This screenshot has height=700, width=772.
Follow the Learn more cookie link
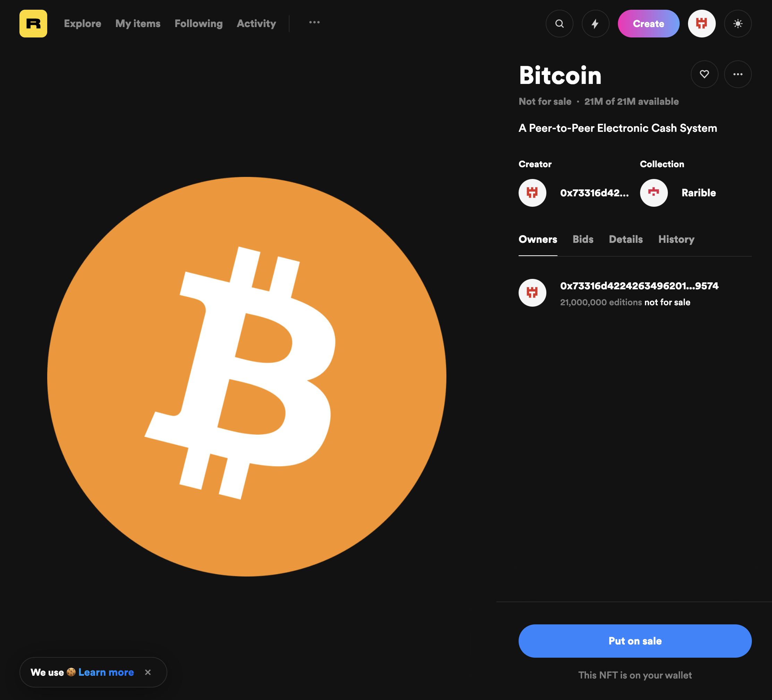tap(106, 673)
